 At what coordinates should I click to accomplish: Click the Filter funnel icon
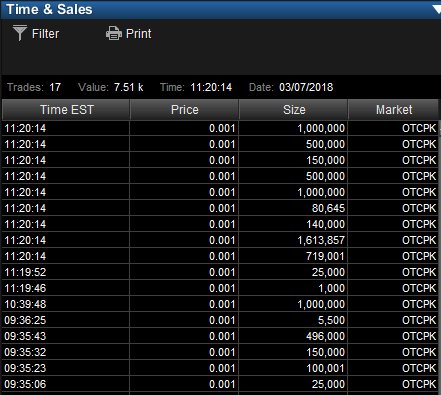[x=20, y=33]
